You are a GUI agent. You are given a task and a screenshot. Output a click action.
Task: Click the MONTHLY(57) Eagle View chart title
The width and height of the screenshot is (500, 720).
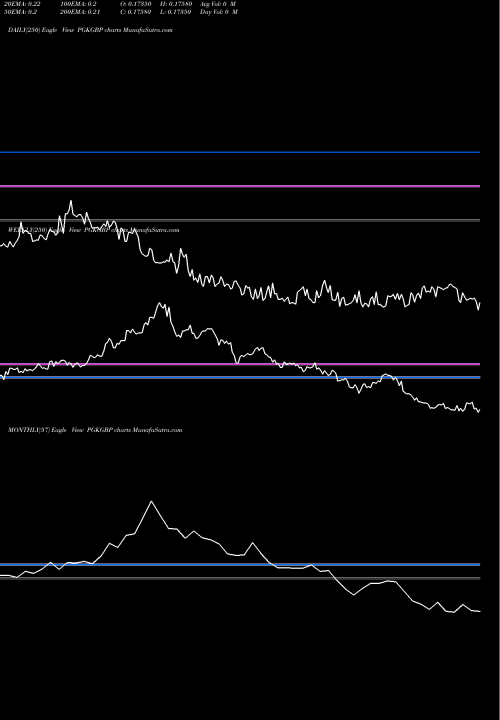[x=95, y=430]
